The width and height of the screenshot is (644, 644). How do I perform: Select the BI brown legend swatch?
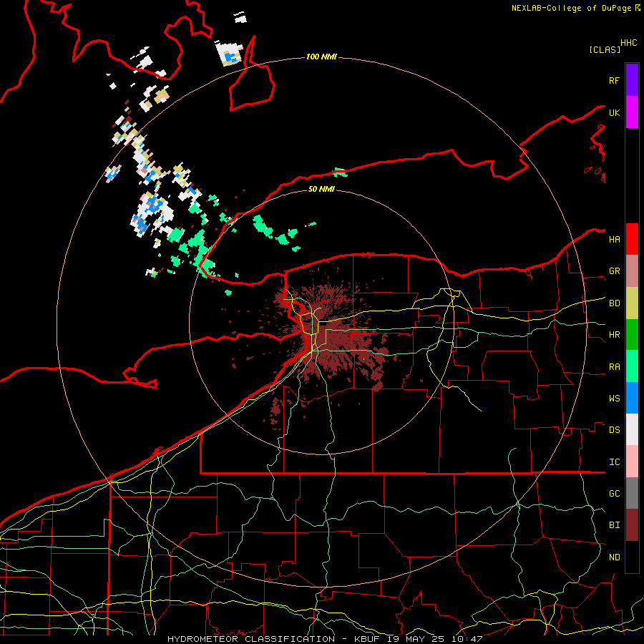(632, 525)
